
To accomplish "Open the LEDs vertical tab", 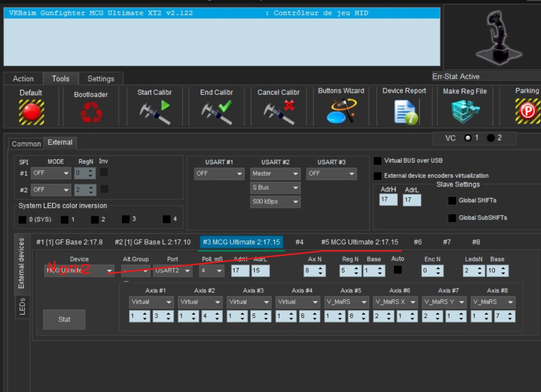I will [x=22, y=307].
